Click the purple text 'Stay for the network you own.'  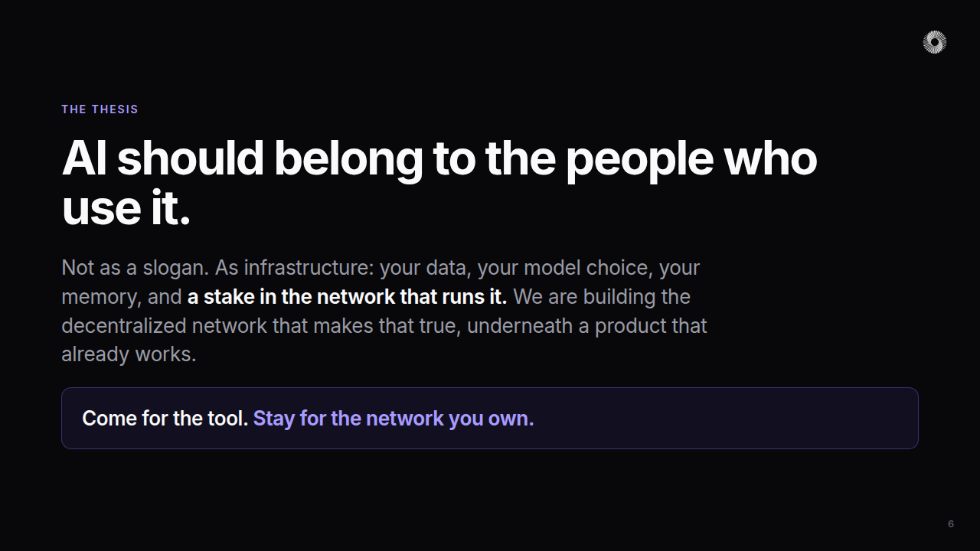click(394, 419)
